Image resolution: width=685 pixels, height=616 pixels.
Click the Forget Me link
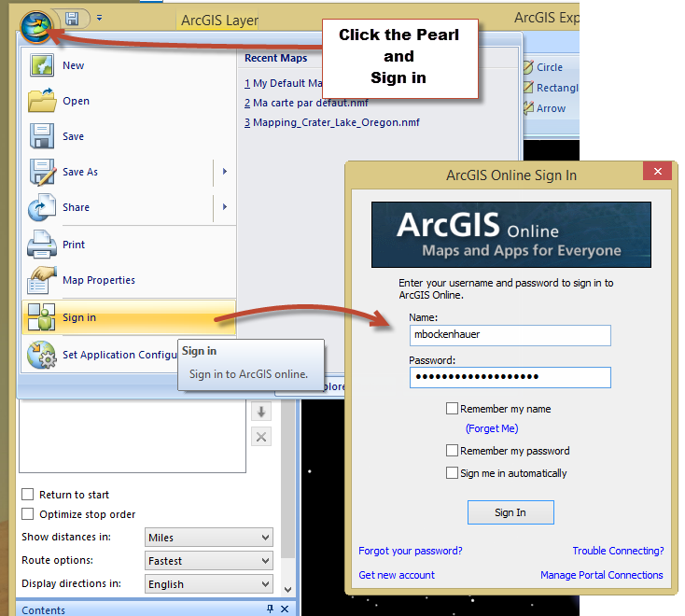tap(492, 428)
